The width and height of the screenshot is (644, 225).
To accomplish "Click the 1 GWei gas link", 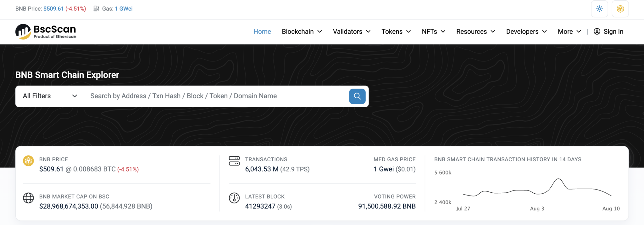I will 124,9.
